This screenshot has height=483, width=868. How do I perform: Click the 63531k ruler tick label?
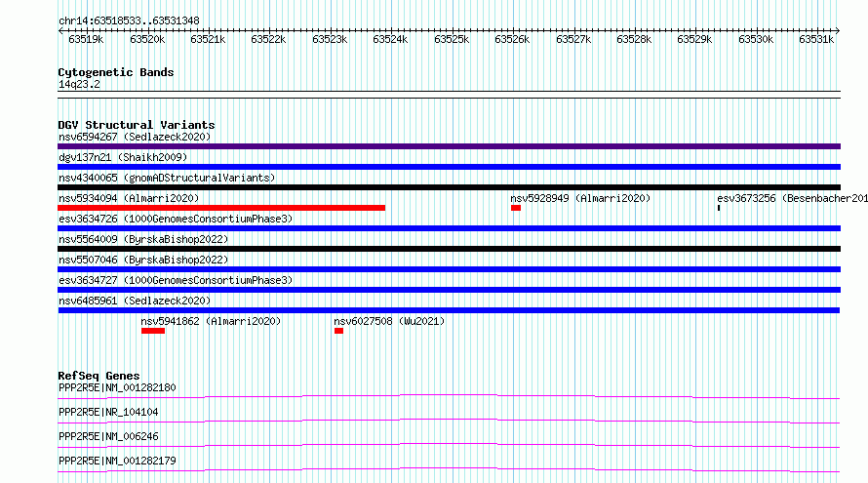click(816, 39)
